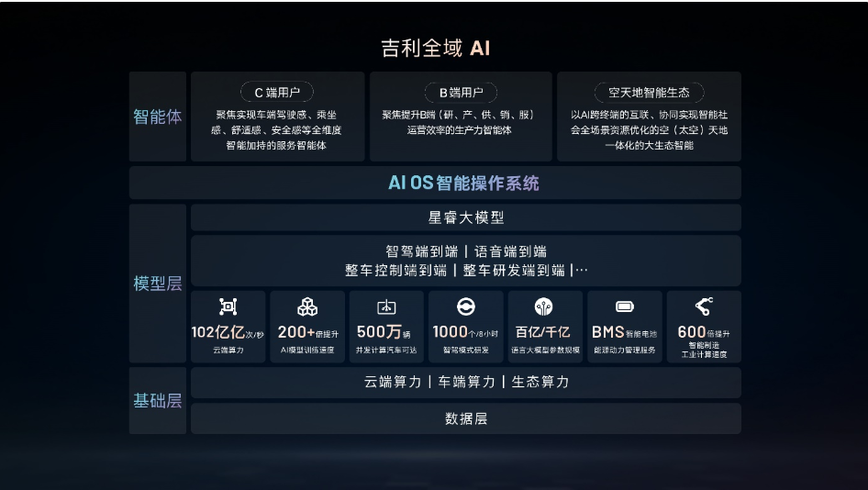868x490 pixels.
Task: Click the 智驾端到端｜语音端到端 text block
Action: 465,261
